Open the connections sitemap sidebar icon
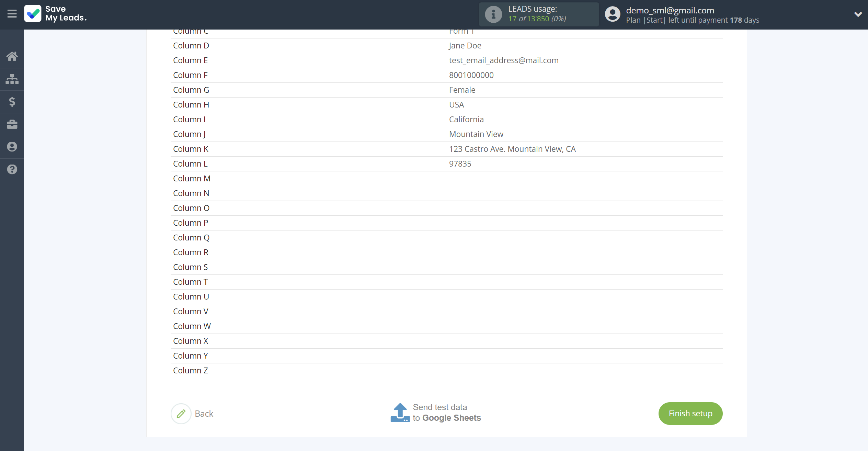868x451 pixels. 12,79
